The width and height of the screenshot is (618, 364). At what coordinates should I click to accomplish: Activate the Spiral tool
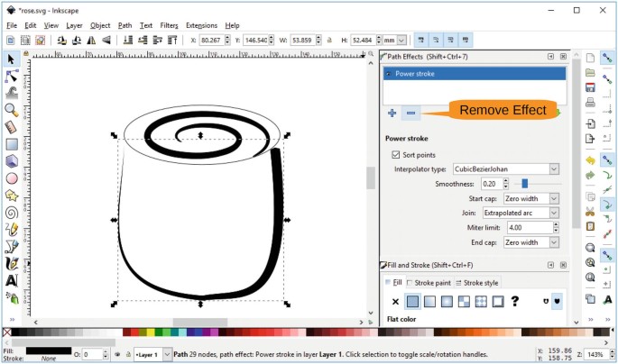[x=12, y=212]
